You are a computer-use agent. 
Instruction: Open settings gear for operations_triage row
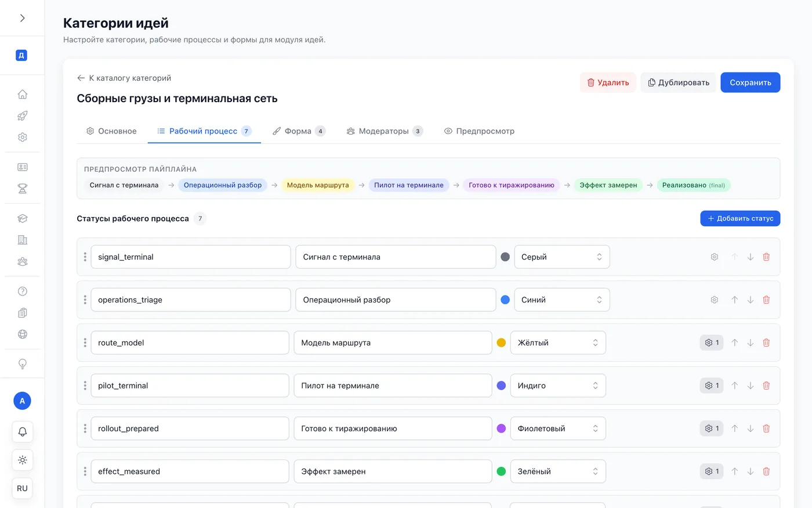point(715,300)
